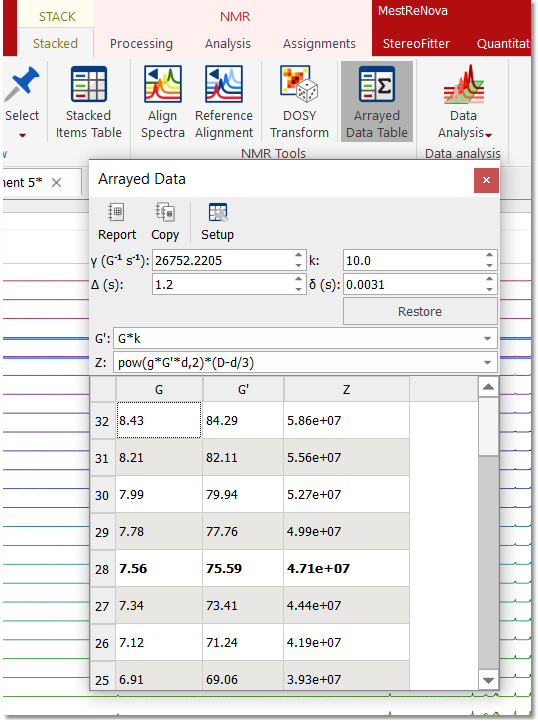Click G cell with value 7.78
The height and width of the screenshot is (722, 538).
point(159,531)
